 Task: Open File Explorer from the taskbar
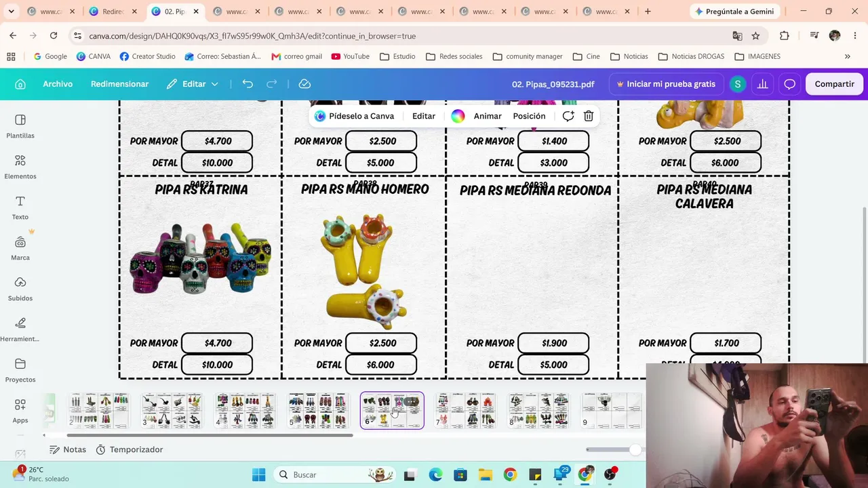click(x=485, y=474)
